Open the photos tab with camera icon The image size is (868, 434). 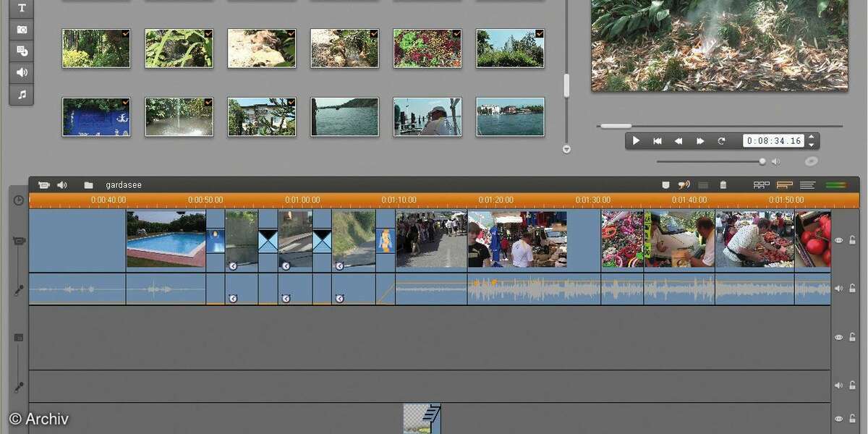(22, 29)
